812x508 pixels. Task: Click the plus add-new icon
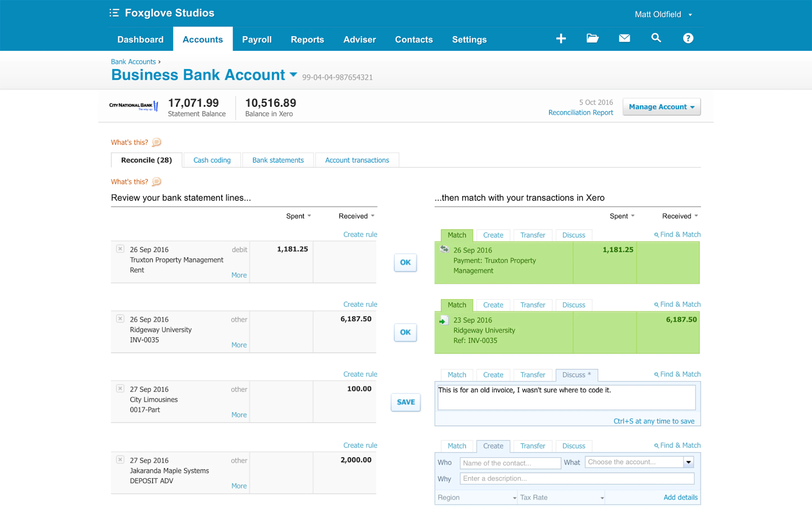(x=561, y=39)
